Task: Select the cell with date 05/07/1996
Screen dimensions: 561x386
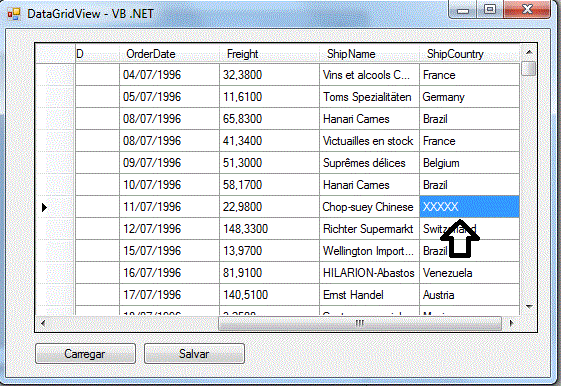Action: pyautogui.click(x=169, y=97)
